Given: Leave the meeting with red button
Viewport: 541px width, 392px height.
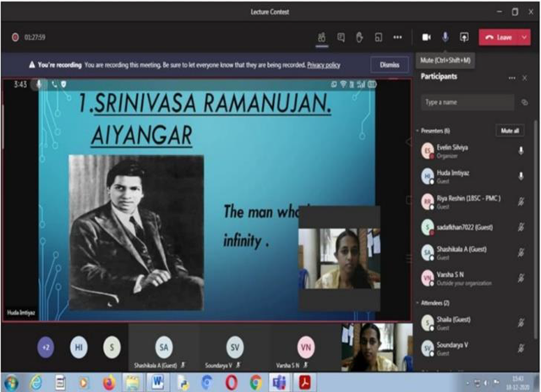Looking at the screenshot, I should pos(498,37).
